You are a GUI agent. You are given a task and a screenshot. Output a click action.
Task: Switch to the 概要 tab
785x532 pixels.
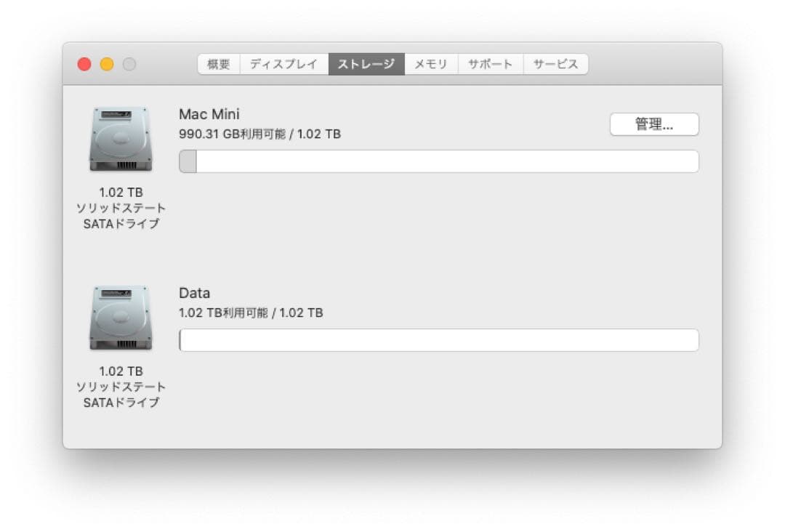[x=218, y=63]
